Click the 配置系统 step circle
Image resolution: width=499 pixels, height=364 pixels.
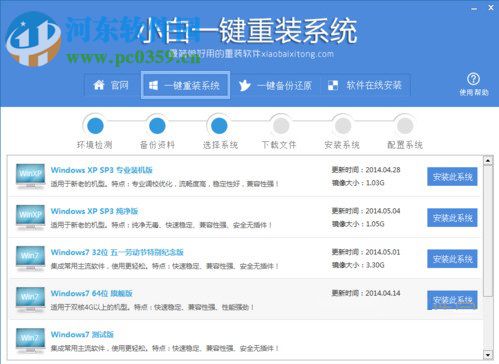[x=405, y=126]
